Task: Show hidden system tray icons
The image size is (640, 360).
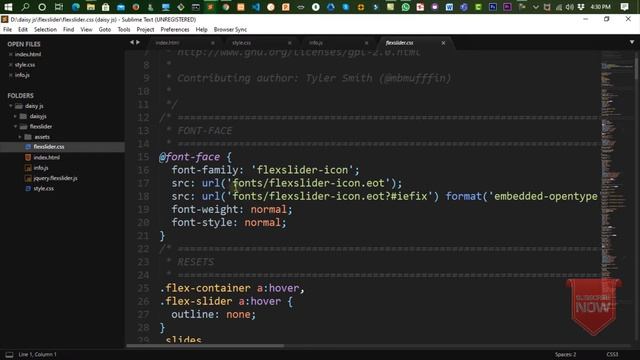Action: tap(536, 7)
